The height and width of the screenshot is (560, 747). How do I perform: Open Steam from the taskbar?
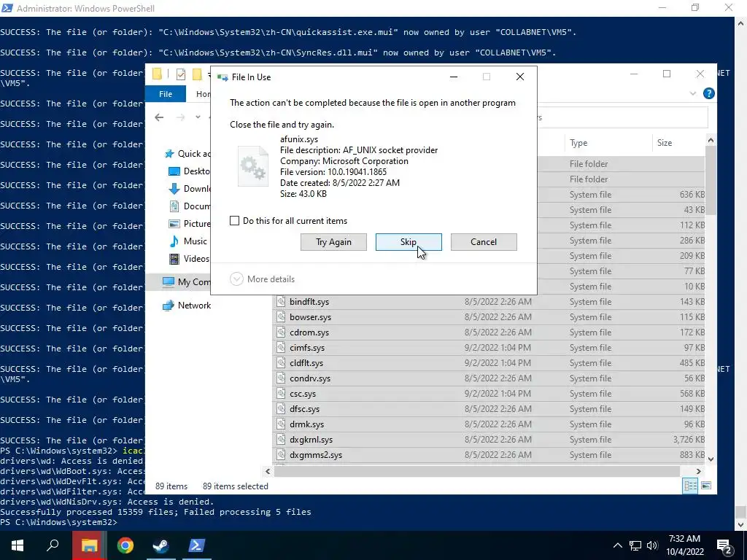point(160,545)
